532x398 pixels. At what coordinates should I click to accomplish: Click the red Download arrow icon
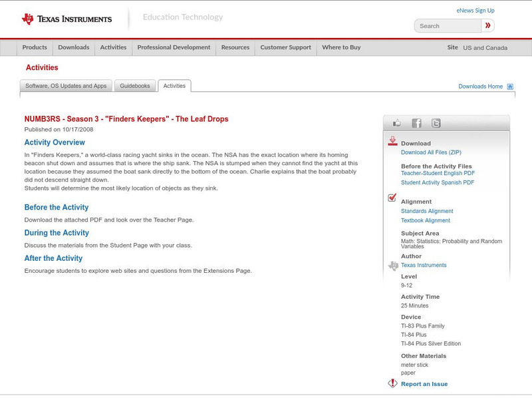point(392,141)
